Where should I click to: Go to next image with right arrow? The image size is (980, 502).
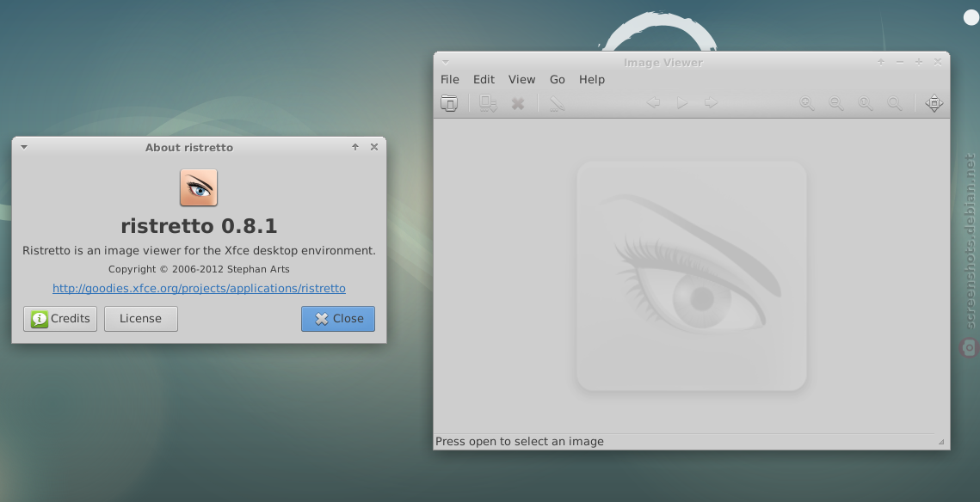pyautogui.click(x=711, y=102)
